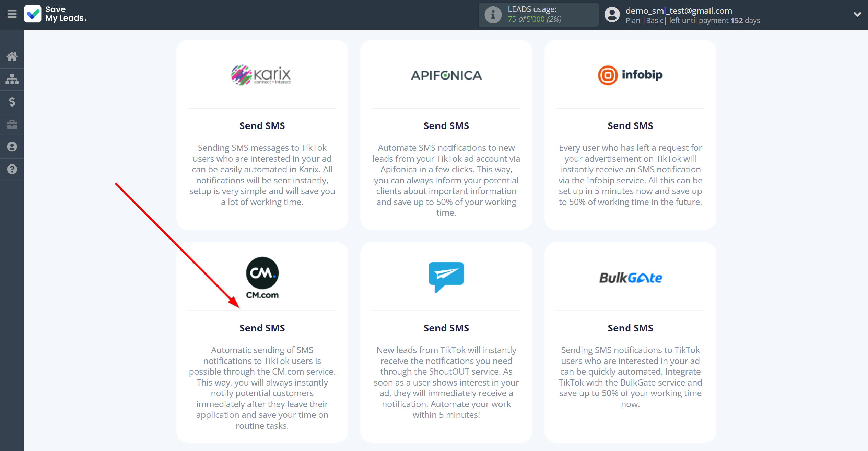This screenshot has height=451, width=868.
Task: Click Send SMS under BulkGate
Action: point(630,328)
